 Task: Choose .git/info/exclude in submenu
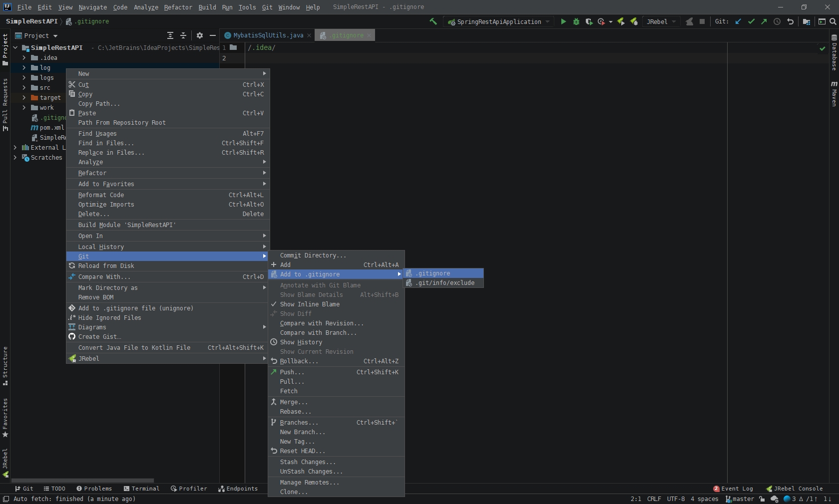tap(443, 283)
